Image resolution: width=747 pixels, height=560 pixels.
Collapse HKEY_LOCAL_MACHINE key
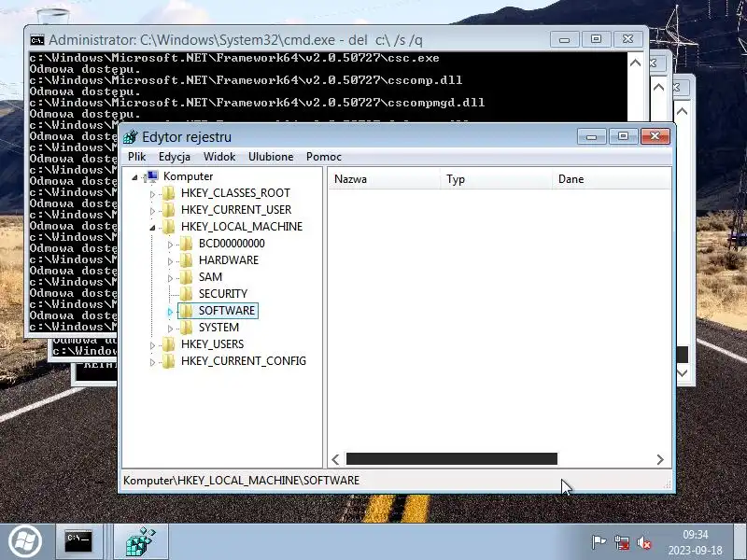(x=152, y=228)
